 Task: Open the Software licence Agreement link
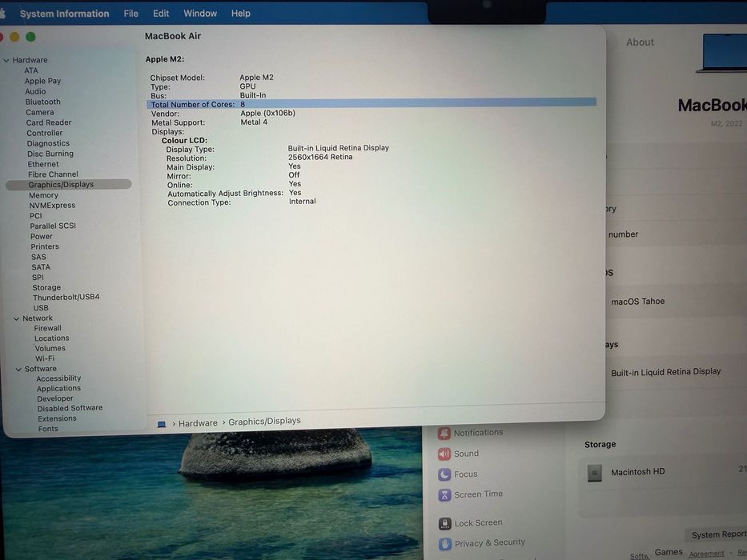[x=706, y=554]
